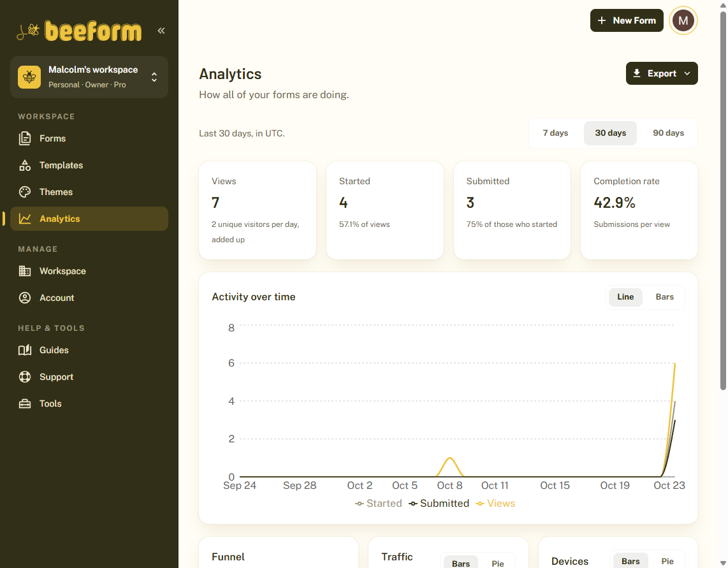Viewport: 728px width, 568px height.
Task: Click the Account person icon
Action: [x=25, y=298]
